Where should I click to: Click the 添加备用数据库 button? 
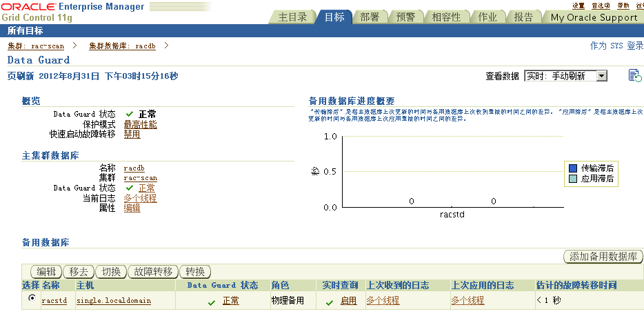pos(603,257)
